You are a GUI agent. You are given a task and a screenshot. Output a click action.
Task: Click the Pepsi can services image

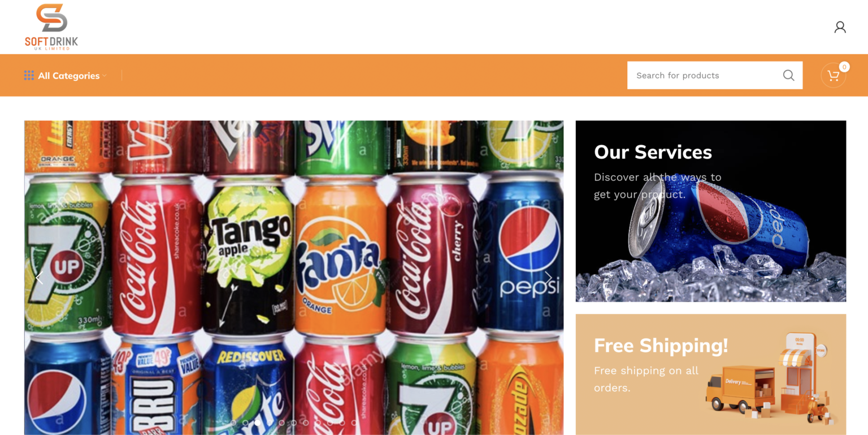[711, 211]
